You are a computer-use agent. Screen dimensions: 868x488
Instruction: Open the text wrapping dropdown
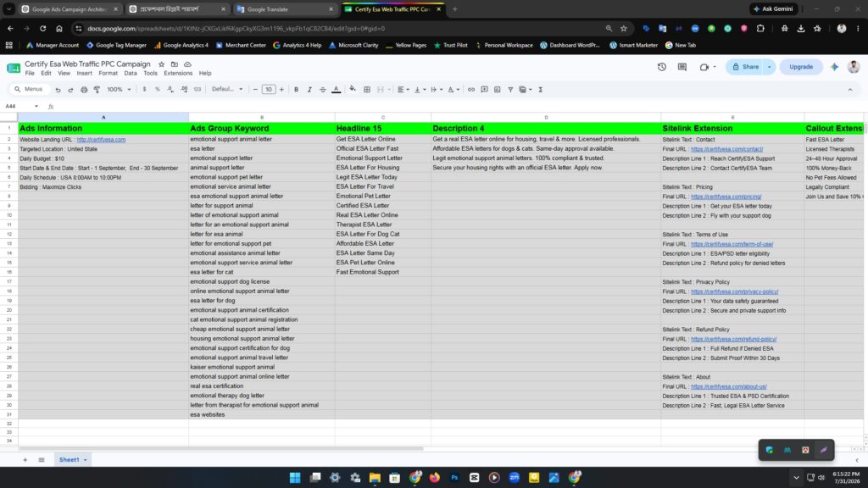tap(437, 89)
